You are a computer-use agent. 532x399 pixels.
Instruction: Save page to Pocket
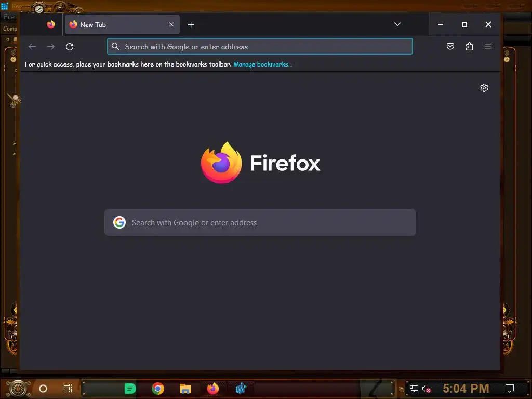450,46
